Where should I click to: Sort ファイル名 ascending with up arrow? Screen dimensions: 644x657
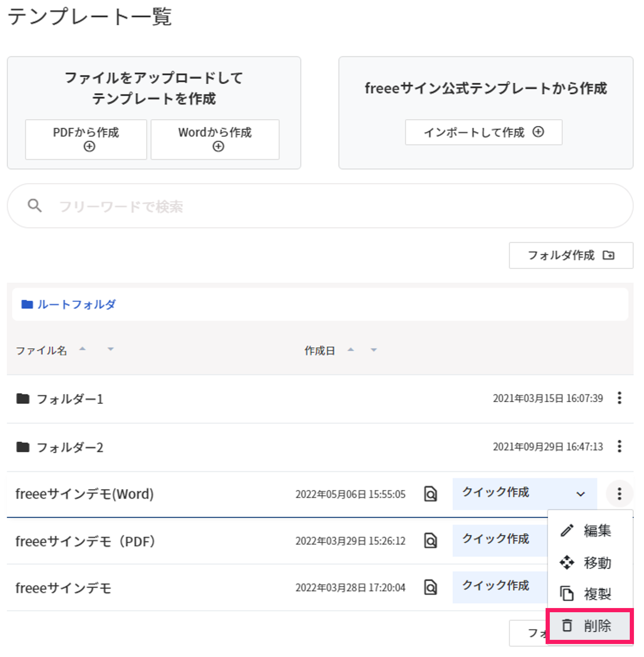(82, 349)
